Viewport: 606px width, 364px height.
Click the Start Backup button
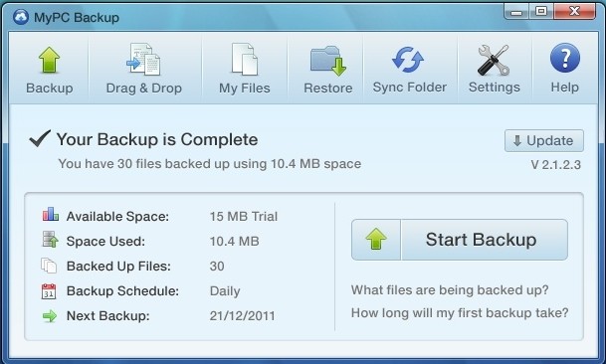(x=460, y=240)
